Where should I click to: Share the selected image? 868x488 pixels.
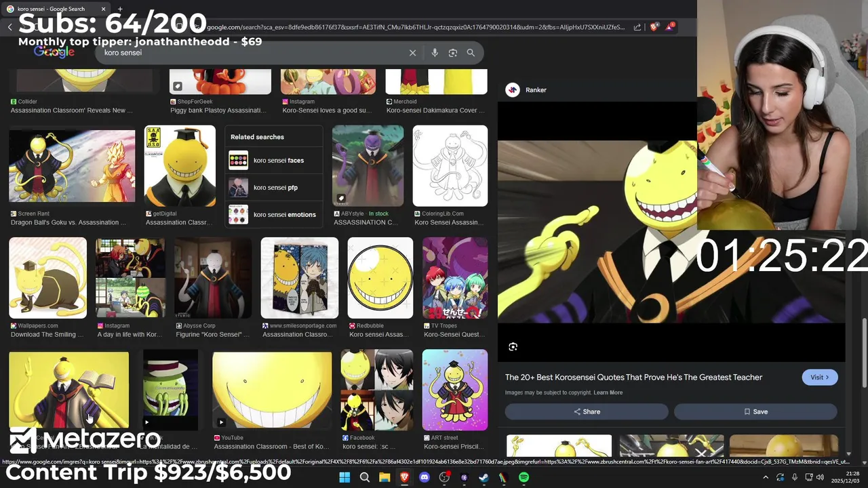pos(587,411)
